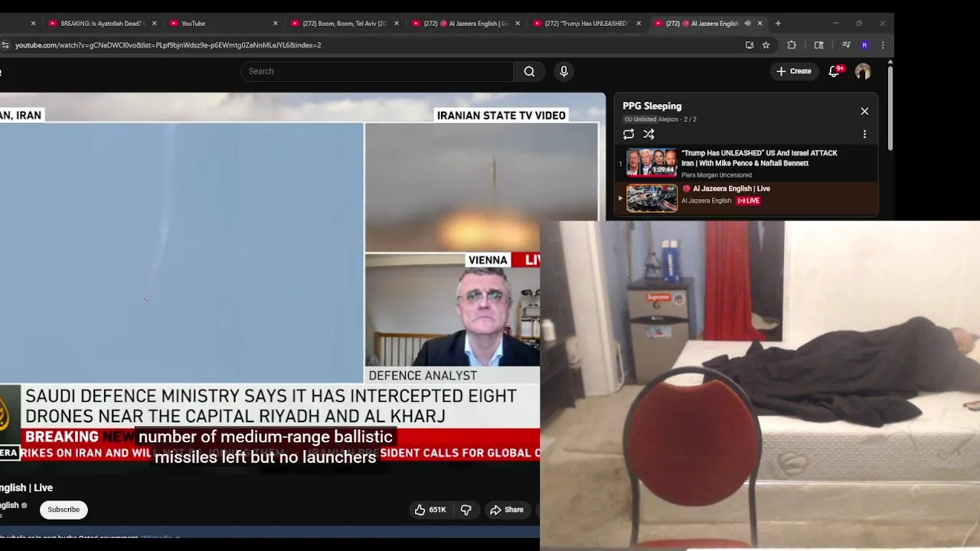Close the 'Trump Has UNLEASHED' tab
This screenshot has width=980, height=551.
[x=639, y=23]
